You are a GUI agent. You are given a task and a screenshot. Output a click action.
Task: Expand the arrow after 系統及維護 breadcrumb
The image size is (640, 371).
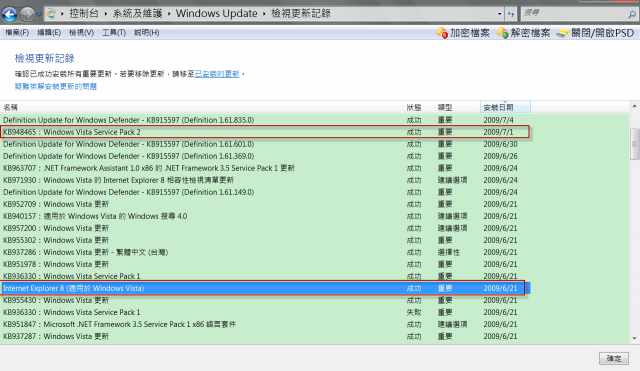click(x=169, y=14)
